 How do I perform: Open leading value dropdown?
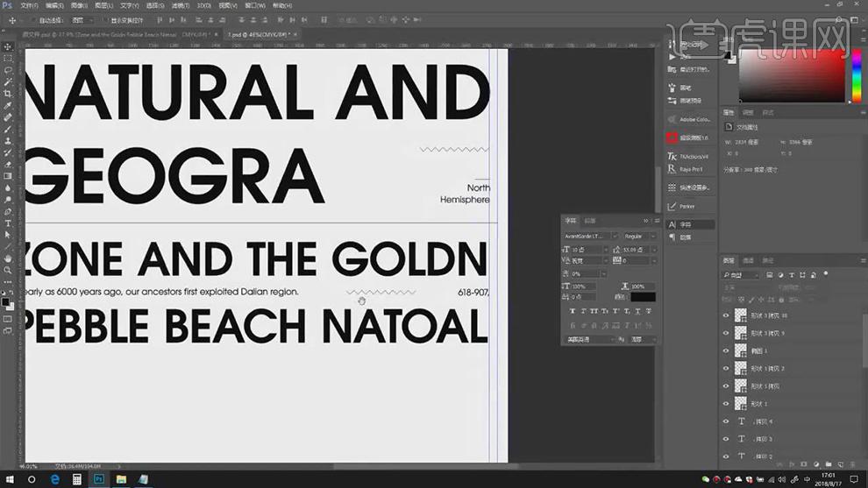[x=654, y=250]
